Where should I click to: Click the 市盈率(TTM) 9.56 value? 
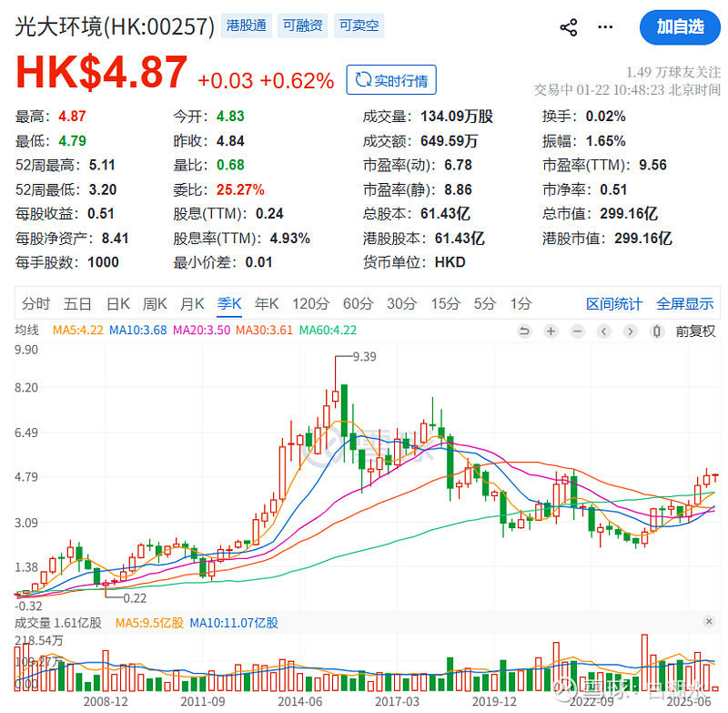[652, 165]
